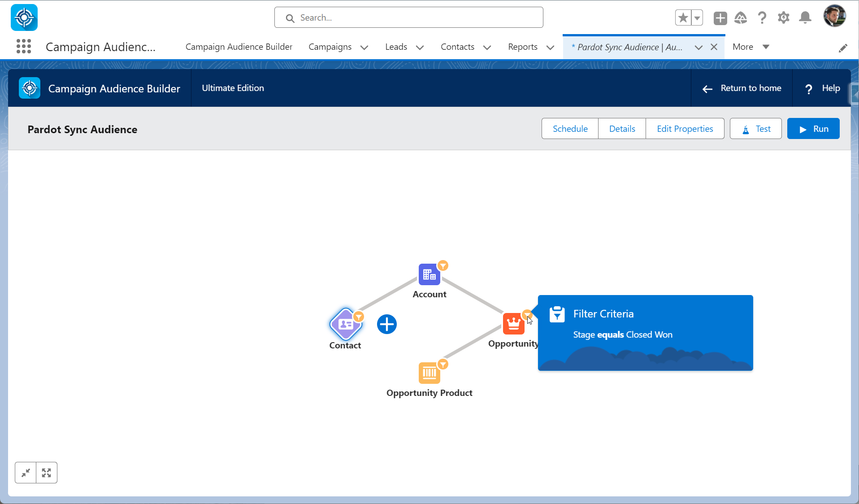Expand the Contacts tab dropdown
The height and width of the screenshot is (504, 859).
coord(487,48)
